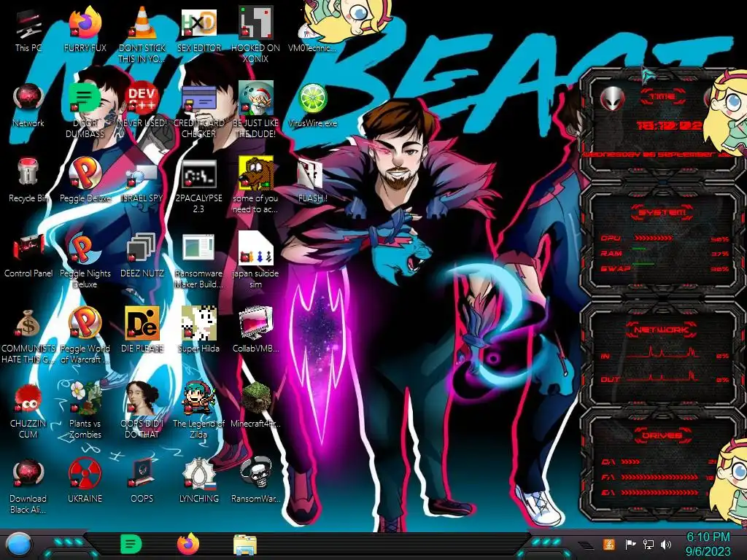This screenshot has width=747, height=560.
Task: Open the CREDIT CARD CHECKER shortcut
Action: 198,111
